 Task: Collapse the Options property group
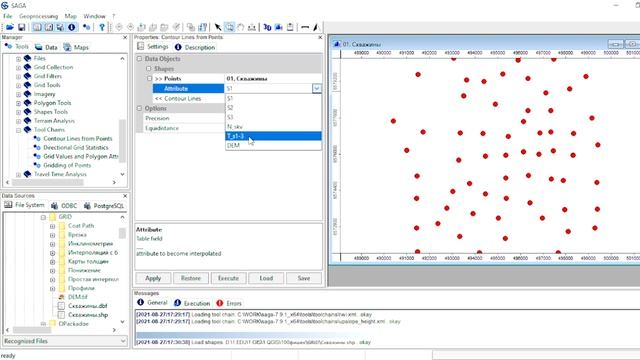tap(139, 109)
